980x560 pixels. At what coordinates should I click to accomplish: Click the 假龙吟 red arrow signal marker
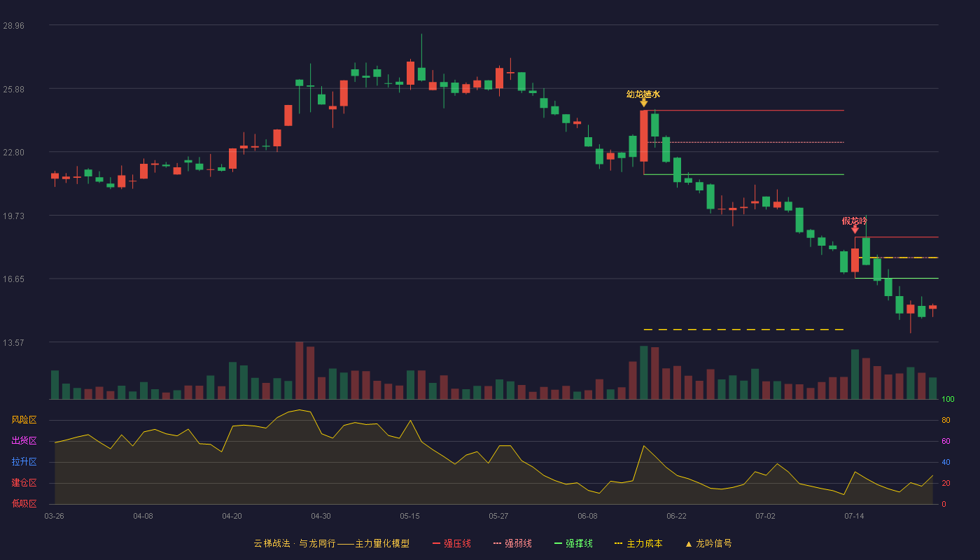[x=855, y=229]
